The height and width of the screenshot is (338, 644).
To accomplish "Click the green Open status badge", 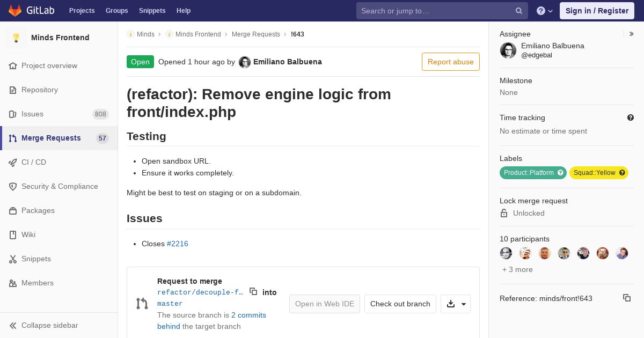I will 140,62.
